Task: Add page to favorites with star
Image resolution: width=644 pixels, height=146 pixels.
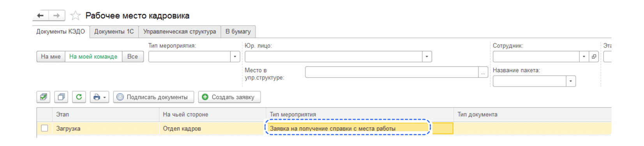Action: coord(75,16)
